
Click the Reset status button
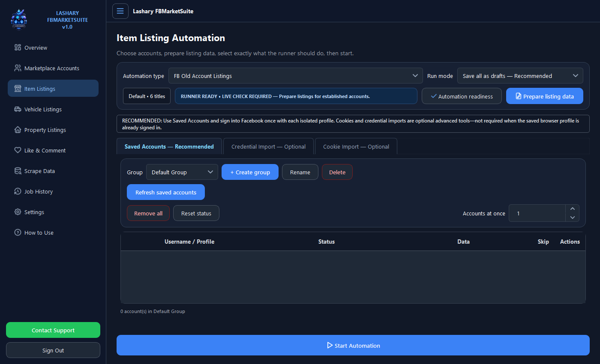196,213
